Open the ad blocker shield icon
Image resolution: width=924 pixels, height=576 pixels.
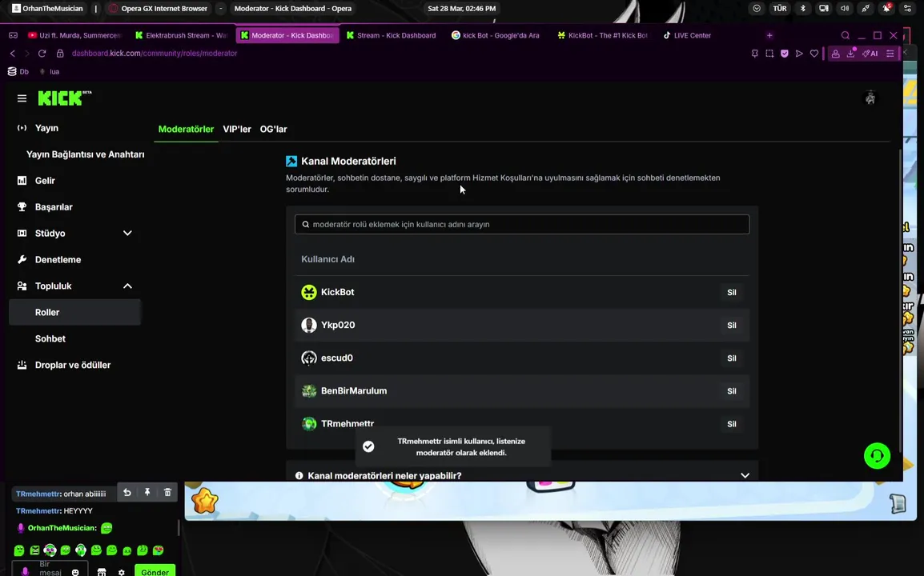[x=785, y=53]
